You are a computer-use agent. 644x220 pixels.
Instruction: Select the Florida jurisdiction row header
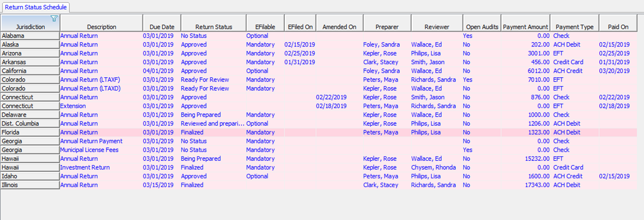pos(30,132)
